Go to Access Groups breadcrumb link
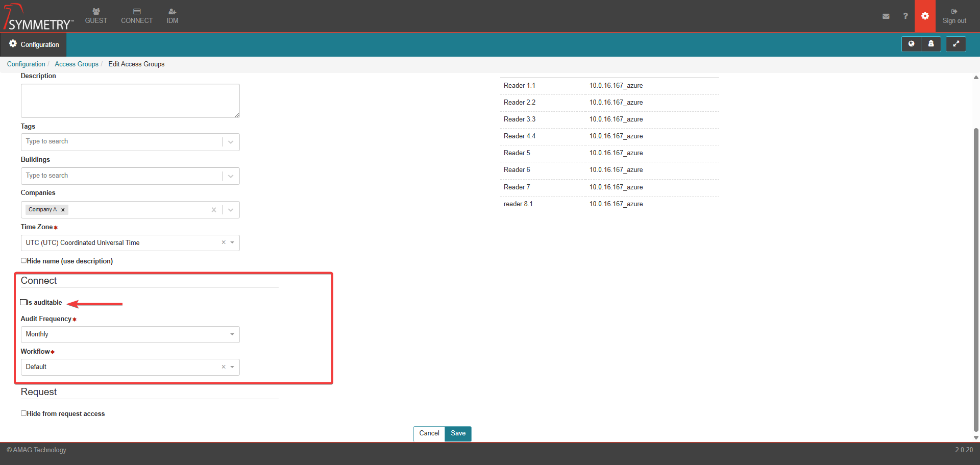Viewport: 980px width, 465px height. [77, 64]
